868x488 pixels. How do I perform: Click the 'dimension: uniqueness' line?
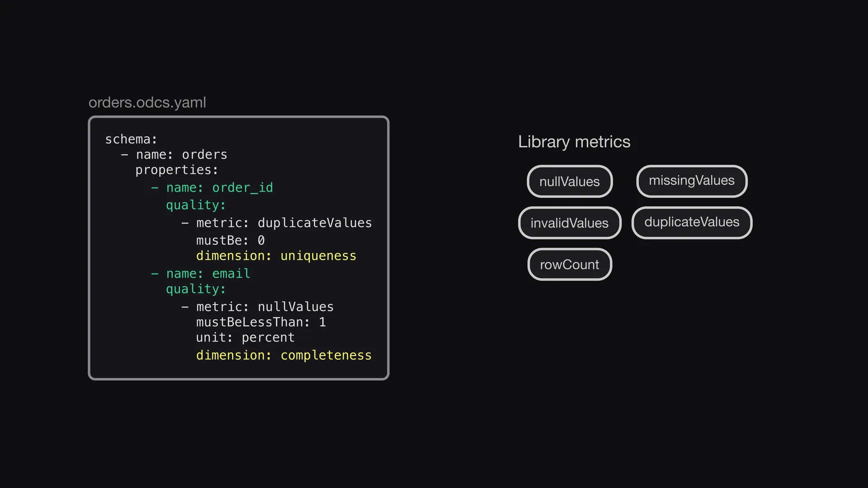[276, 256]
